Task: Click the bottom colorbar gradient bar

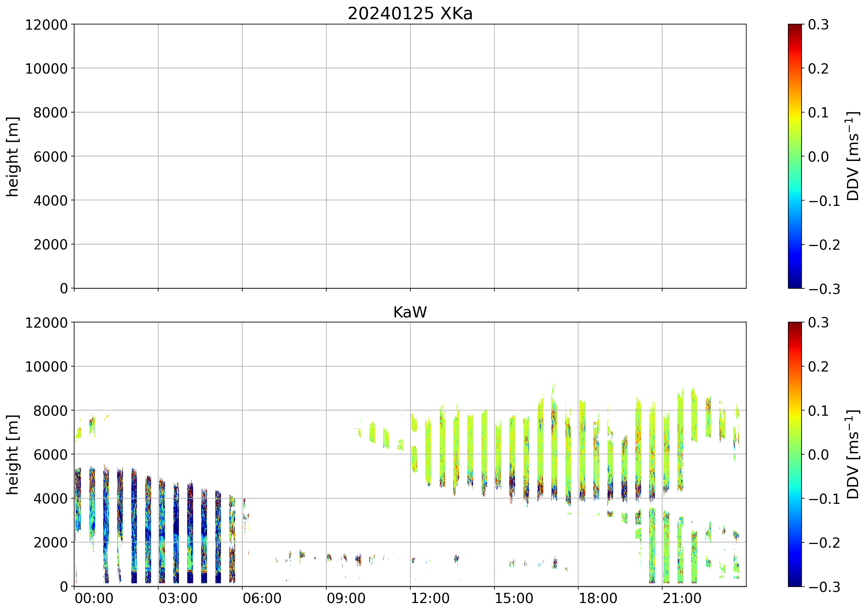Action: (x=795, y=454)
